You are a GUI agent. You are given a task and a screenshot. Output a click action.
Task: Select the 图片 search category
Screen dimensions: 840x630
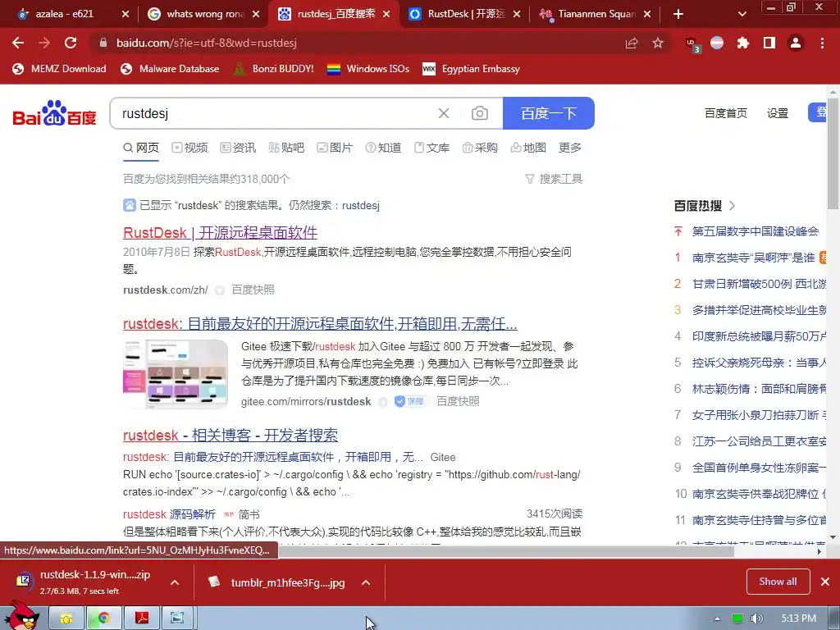tap(335, 148)
